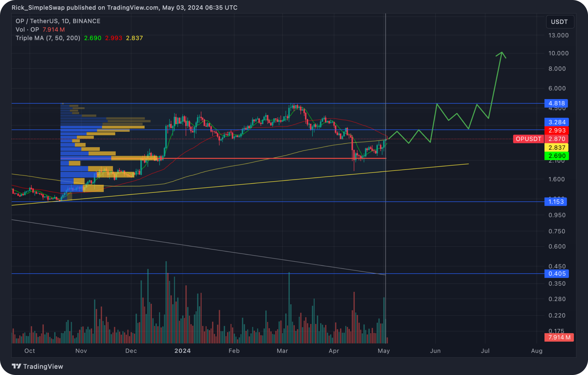The image size is (588, 375).
Task: Click the red 7.914 M volume label
Action: click(559, 337)
